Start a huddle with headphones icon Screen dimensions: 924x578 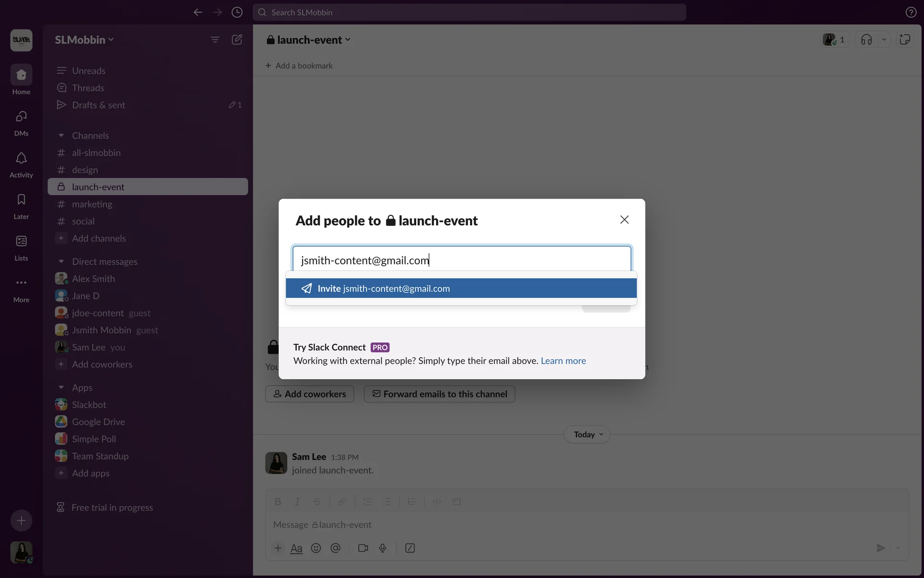pyautogui.click(x=866, y=39)
